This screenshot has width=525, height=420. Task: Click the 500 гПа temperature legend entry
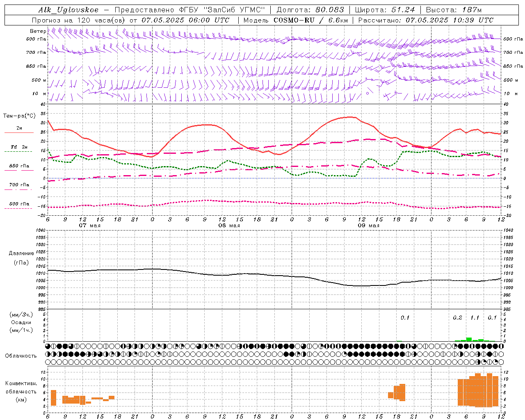(x=19, y=204)
